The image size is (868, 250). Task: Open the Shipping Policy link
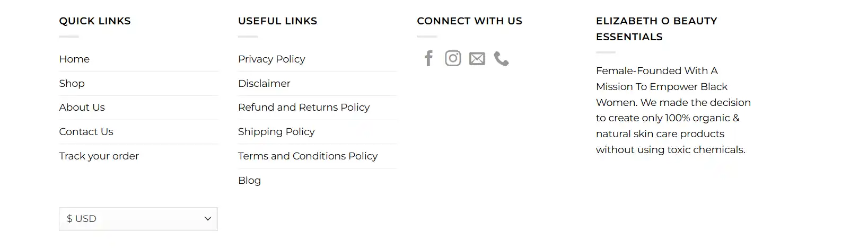point(276,131)
